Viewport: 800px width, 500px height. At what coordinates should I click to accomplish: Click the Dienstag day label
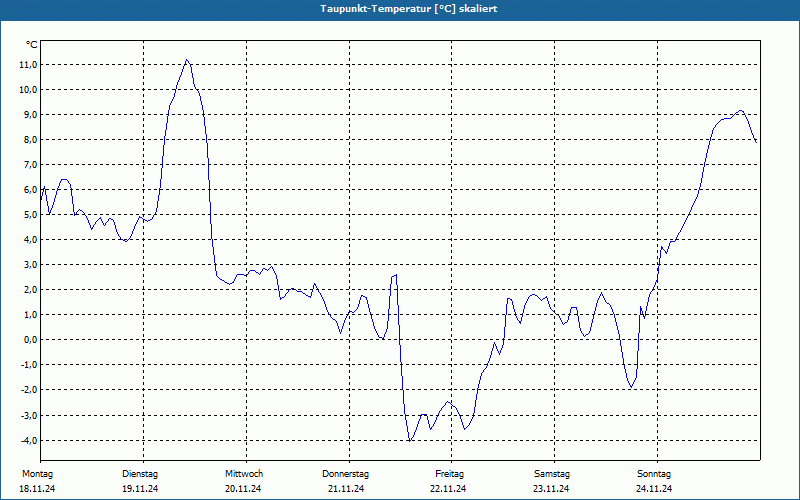tap(140, 474)
